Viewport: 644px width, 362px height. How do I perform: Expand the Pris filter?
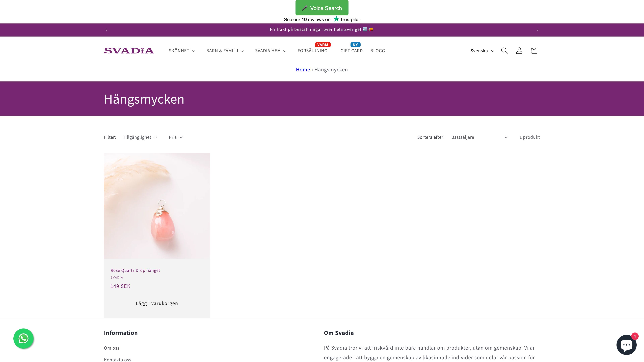(176, 137)
